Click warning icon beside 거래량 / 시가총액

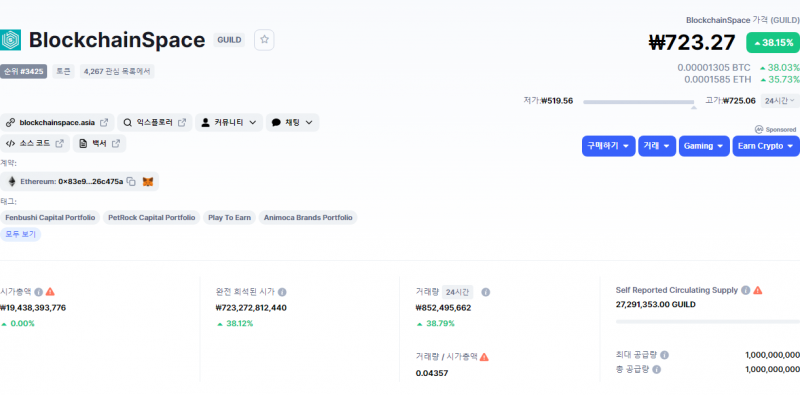(x=484, y=357)
